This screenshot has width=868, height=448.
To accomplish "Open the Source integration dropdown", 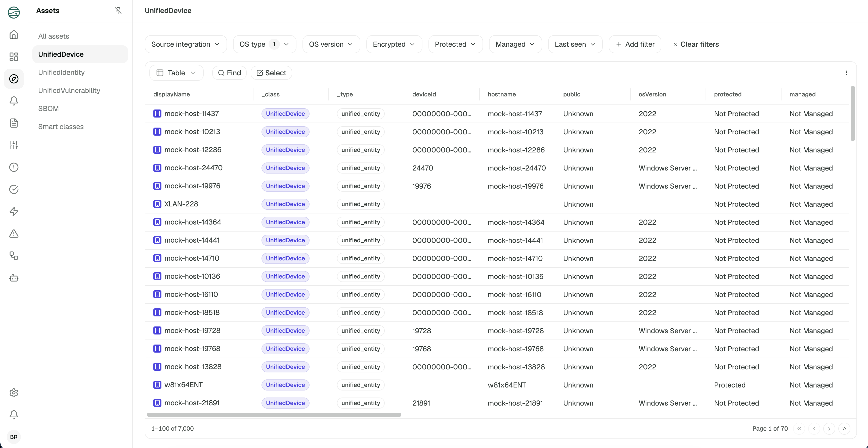I will pyautogui.click(x=186, y=44).
